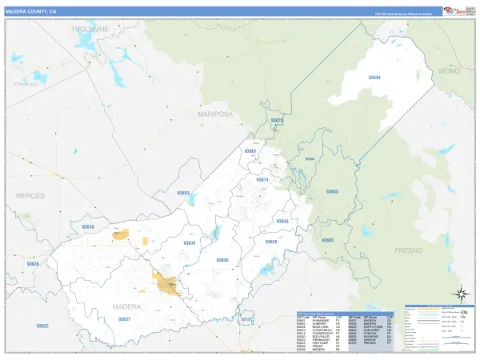Image resolution: width=480 pixels, height=360 pixels.
Task: Click ZIP code label 93601
Action: click(250, 151)
